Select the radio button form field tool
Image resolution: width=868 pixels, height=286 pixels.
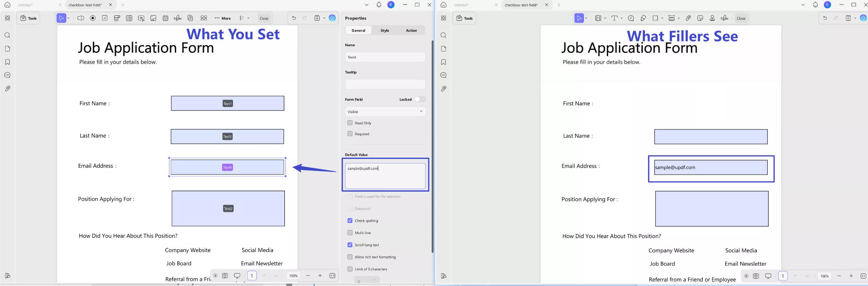pos(93,18)
